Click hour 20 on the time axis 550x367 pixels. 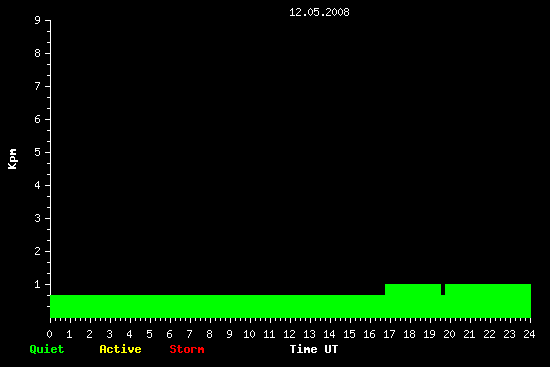(x=449, y=334)
